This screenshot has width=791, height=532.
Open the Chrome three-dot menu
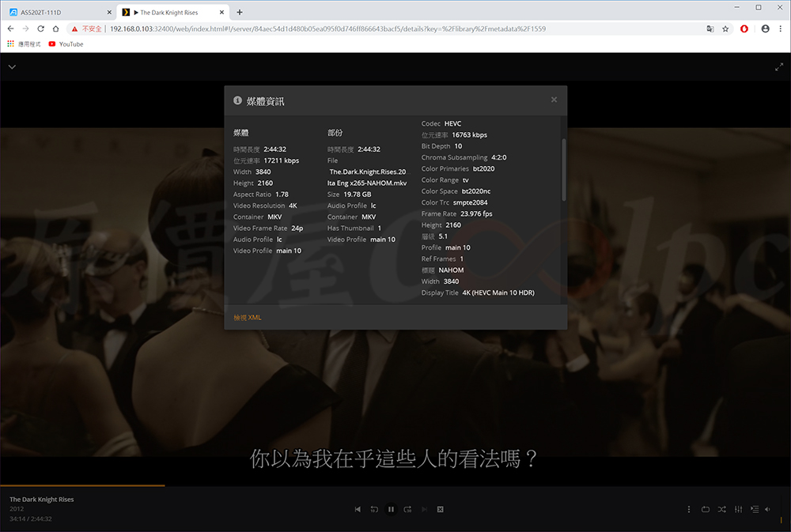(781, 28)
